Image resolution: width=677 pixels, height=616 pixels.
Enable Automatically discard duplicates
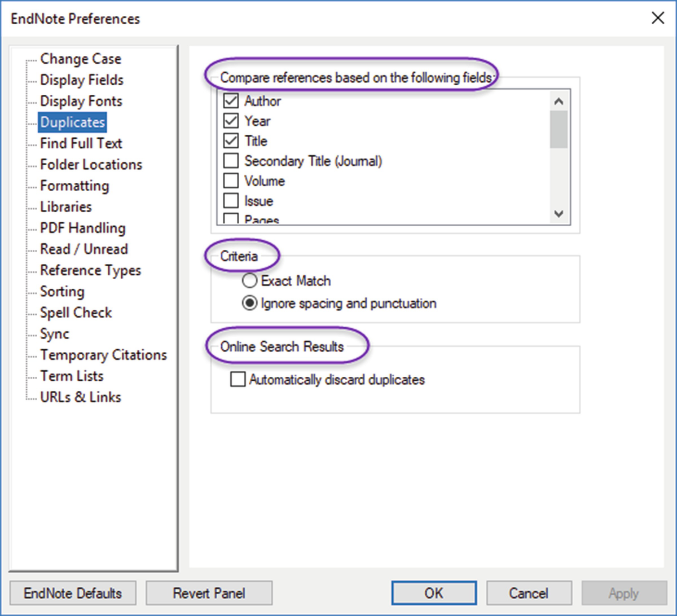point(238,379)
